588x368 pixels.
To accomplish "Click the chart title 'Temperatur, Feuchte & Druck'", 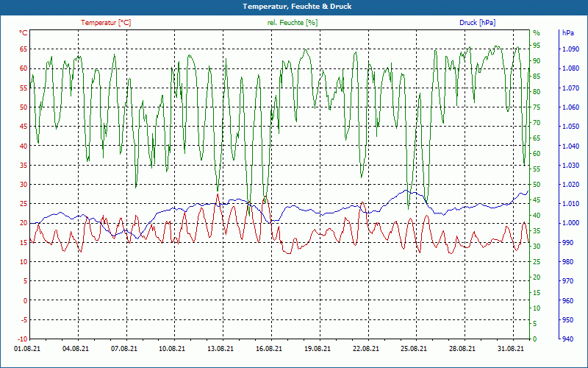I will tap(297, 7).
